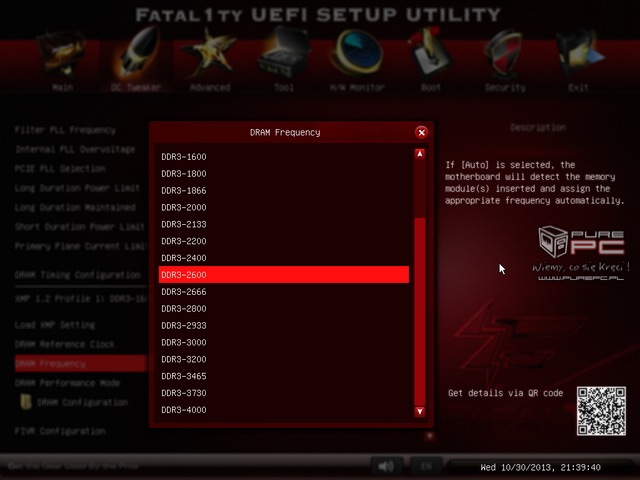The image size is (640, 480).
Task: Open DRAM Configuration submenu
Action: coord(82,402)
